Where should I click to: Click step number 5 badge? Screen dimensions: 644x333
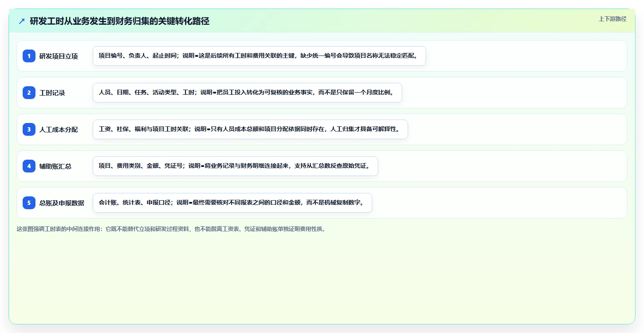29,203
